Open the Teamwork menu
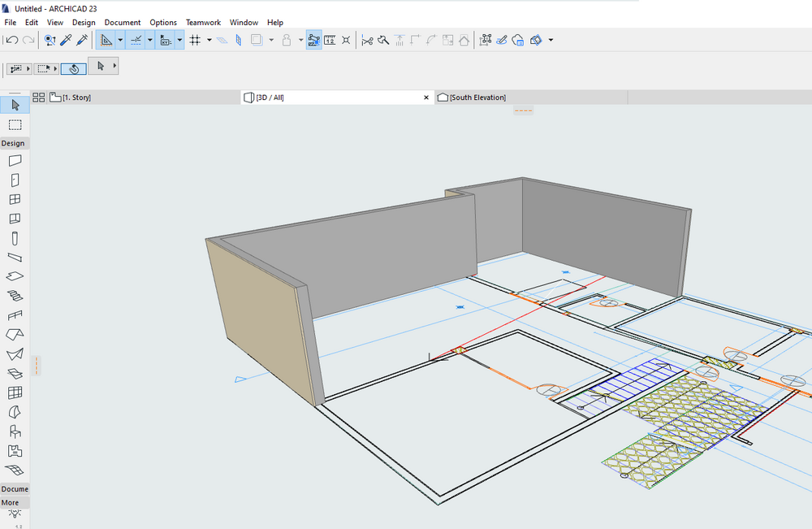This screenshot has width=812, height=529. click(x=202, y=22)
